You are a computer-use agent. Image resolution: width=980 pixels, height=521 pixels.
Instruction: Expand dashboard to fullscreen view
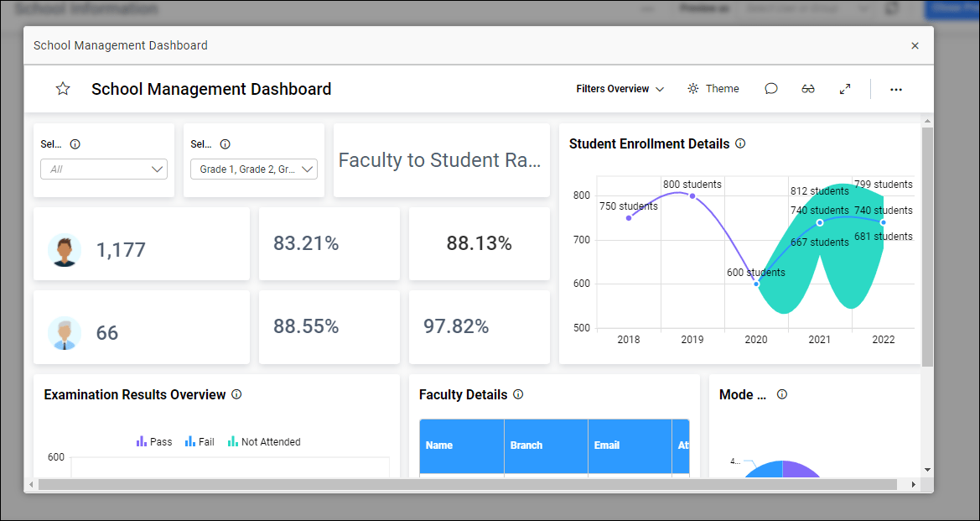[x=845, y=89]
